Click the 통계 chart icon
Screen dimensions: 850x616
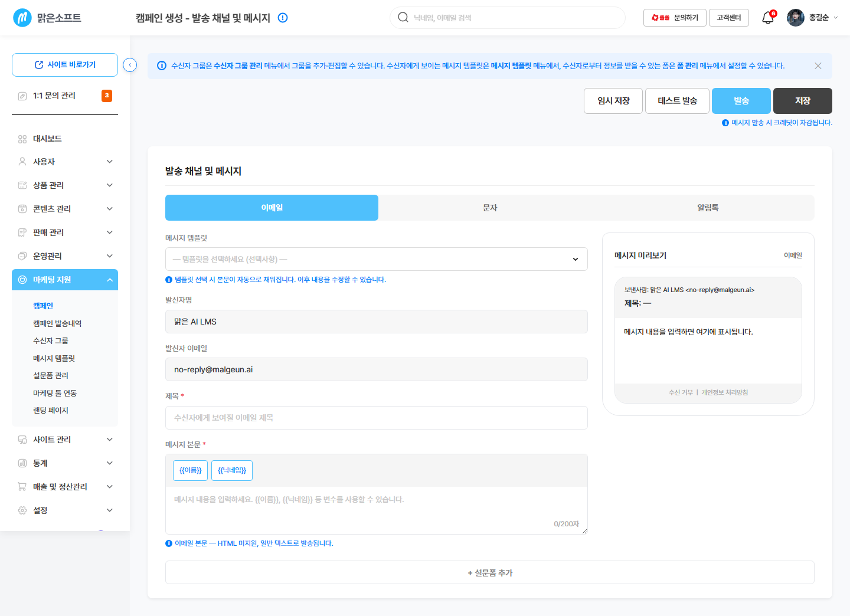(x=22, y=463)
